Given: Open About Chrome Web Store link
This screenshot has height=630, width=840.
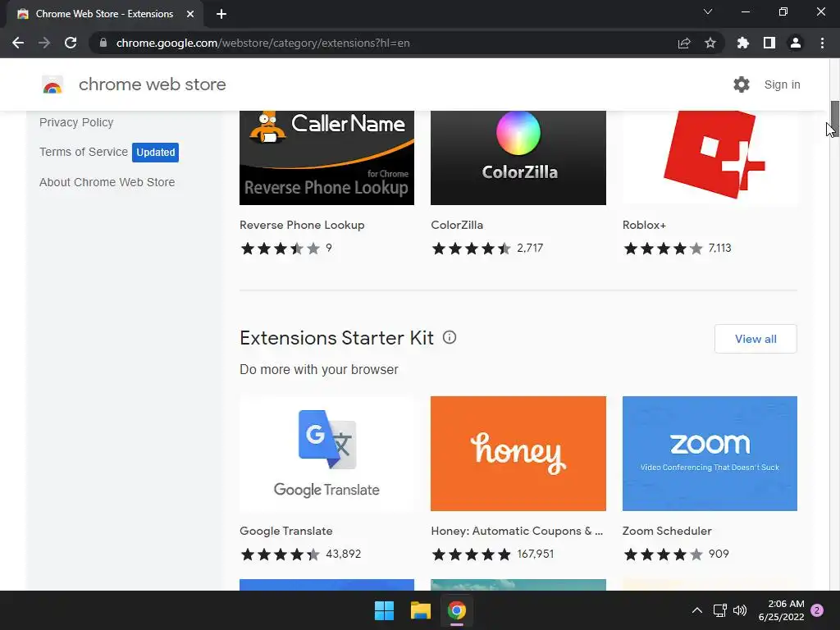Looking at the screenshot, I should click(107, 182).
